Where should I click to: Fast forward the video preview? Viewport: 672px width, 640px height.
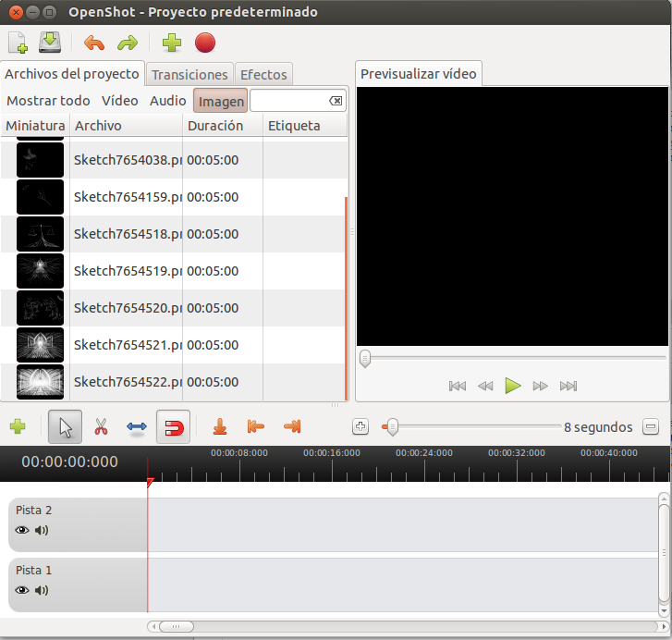click(x=540, y=386)
